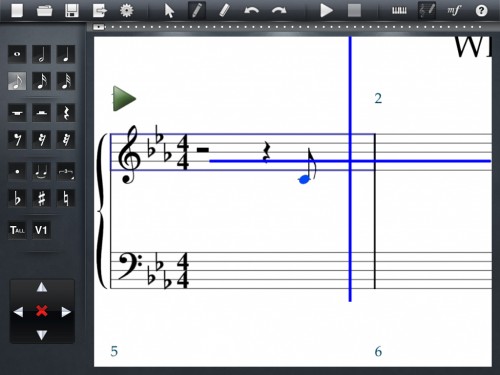Toggle the triplet tuplet option
Screen dimensions: 500x375
click(x=66, y=171)
